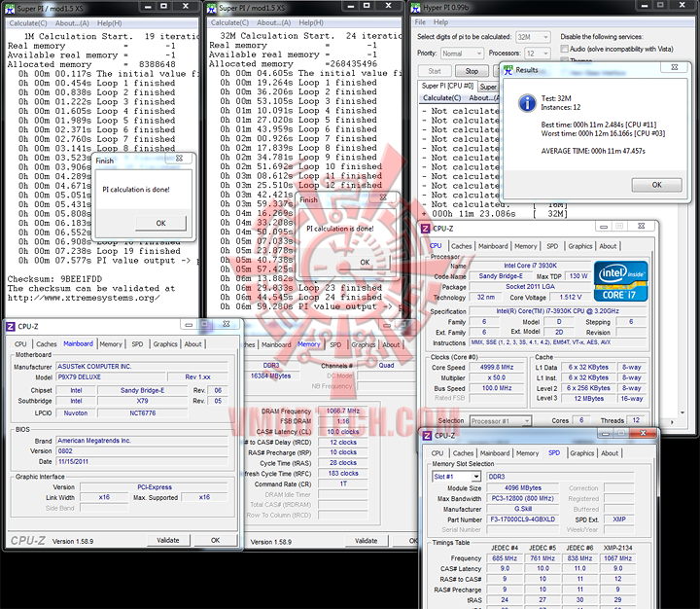Open the Caches tab in the CPU-Z Mainboard window
Screen dimensions: 700x609
point(47,344)
